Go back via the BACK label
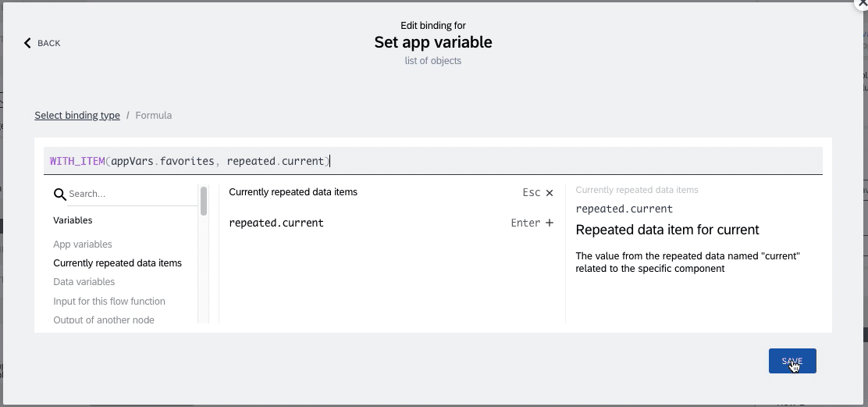The width and height of the screenshot is (868, 407). click(48, 43)
